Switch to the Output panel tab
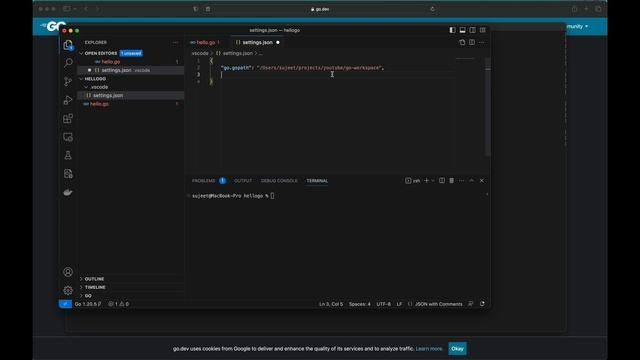The image size is (640, 360). (x=243, y=181)
